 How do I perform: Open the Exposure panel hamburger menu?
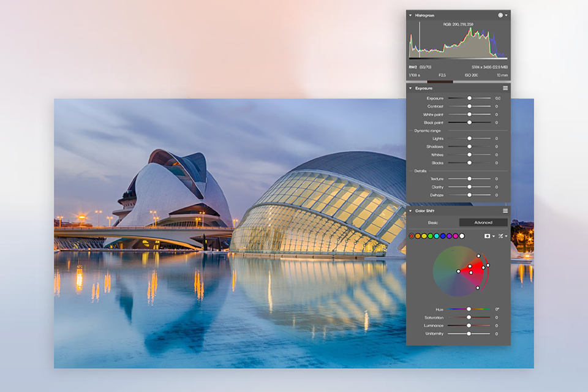click(505, 88)
